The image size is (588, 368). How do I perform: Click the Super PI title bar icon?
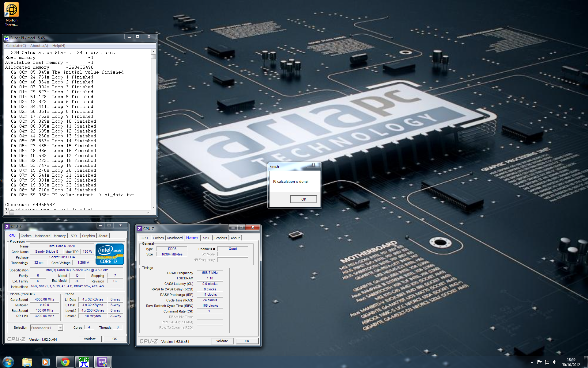point(6,38)
